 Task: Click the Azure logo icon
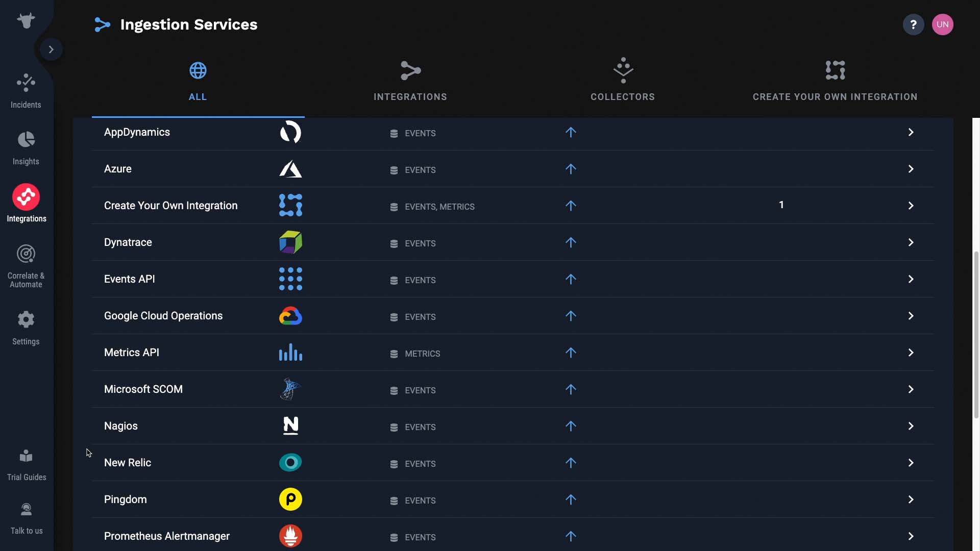coord(290,169)
